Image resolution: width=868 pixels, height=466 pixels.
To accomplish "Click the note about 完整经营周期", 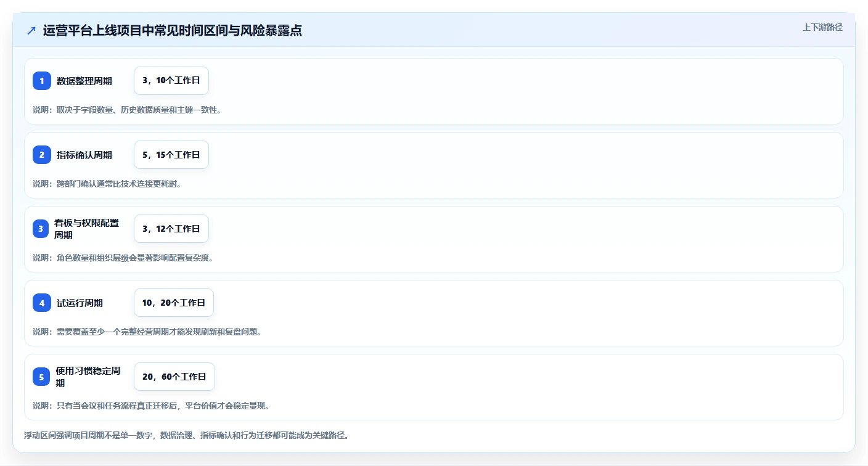I will (147, 332).
